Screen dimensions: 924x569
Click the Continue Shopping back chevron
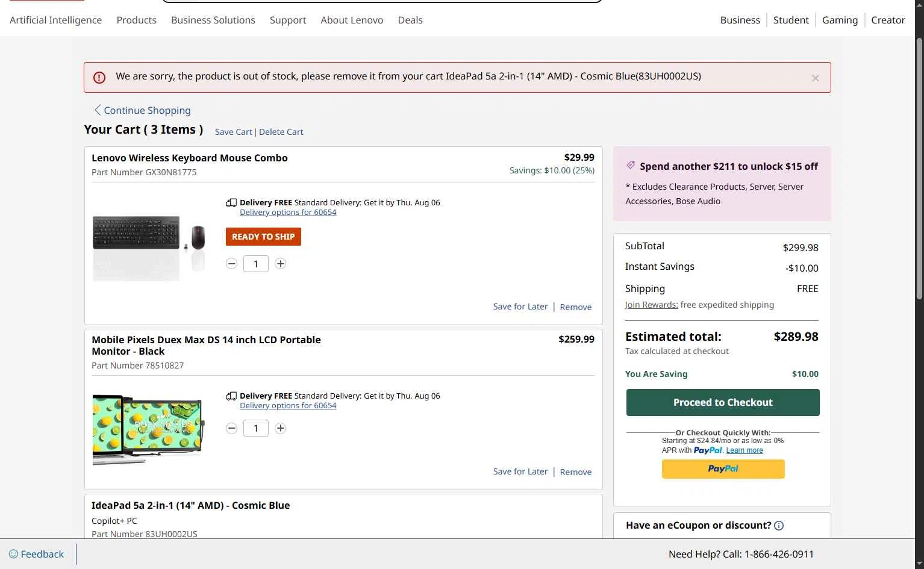click(97, 110)
